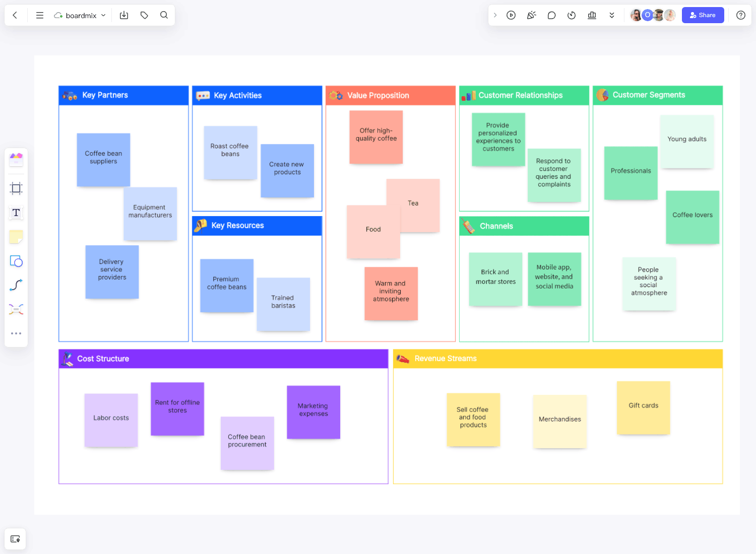Collapse the toolbar with the double chevron
Screen dimensions: 756x554
pyautogui.click(x=612, y=15)
